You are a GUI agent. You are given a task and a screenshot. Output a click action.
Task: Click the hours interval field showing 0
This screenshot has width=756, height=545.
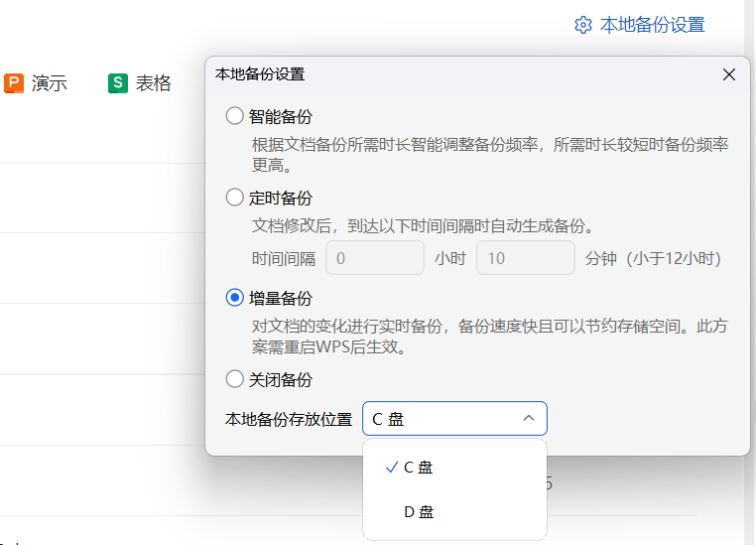click(x=375, y=258)
